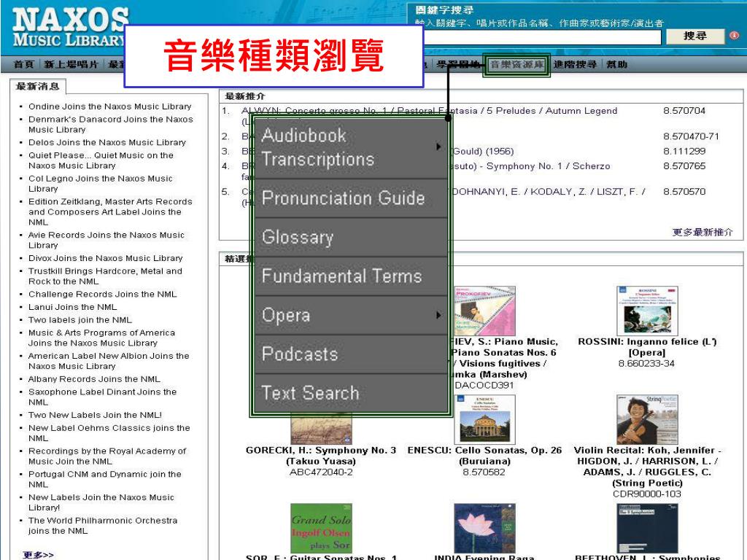Viewport: 747px width, 560px height.
Task: Open Violin Recital: Koh, Jennifer link
Action: click(647, 467)
